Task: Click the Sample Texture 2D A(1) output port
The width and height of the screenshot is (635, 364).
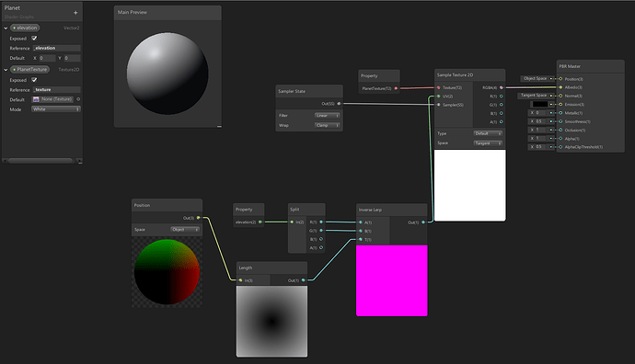Action: pyautogui.click(x=502, y=121)
